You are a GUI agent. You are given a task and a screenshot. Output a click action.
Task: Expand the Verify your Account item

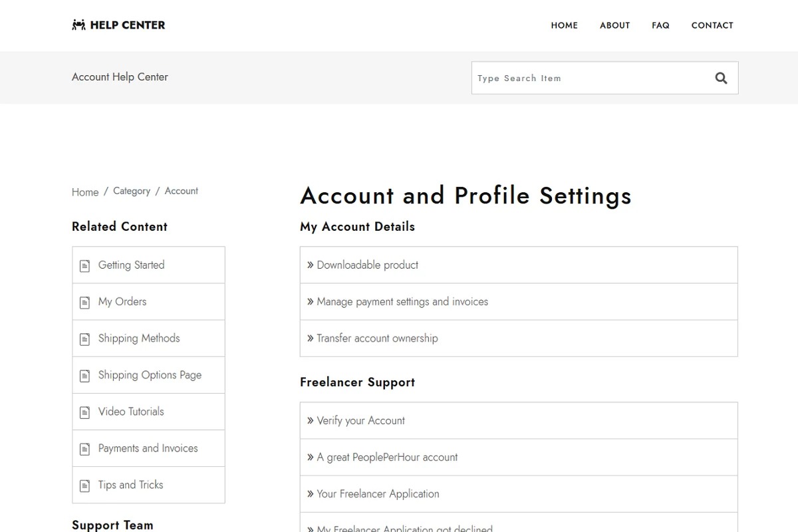tap(360, 420)
